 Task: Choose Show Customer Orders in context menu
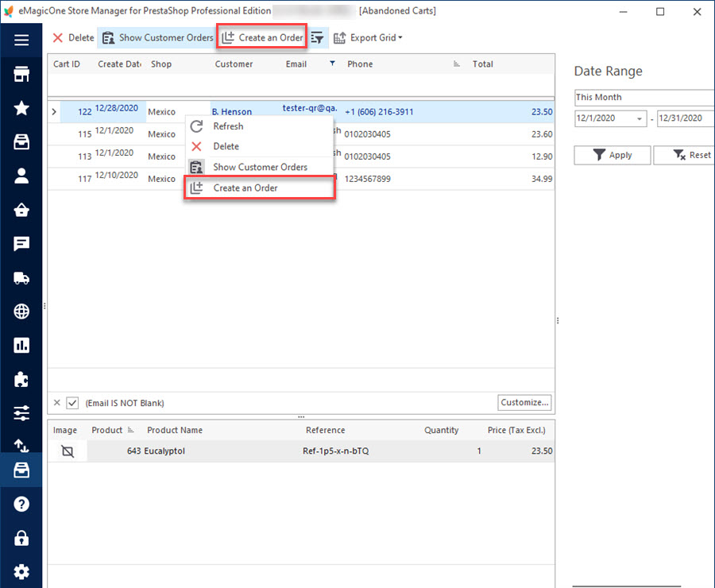(x=259, y=167)
